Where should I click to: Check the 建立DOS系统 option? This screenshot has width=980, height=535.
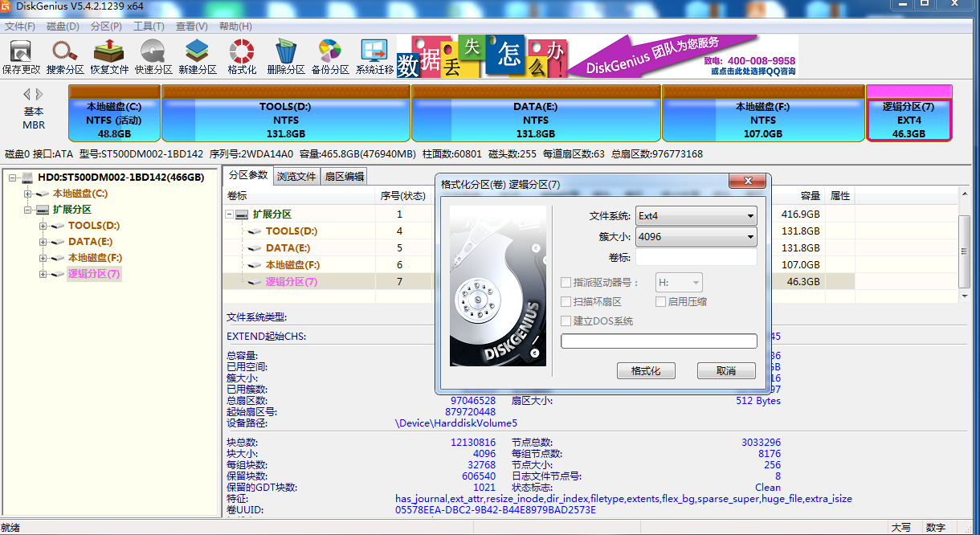pos(566,321)
